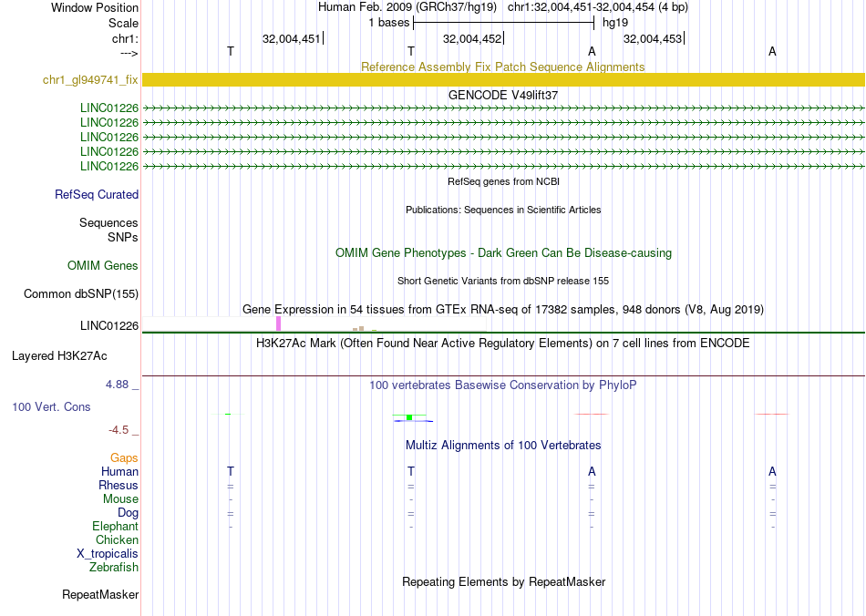Open RefSeq genes from NCBI title
866x616 pixels.
coord(503,181)
